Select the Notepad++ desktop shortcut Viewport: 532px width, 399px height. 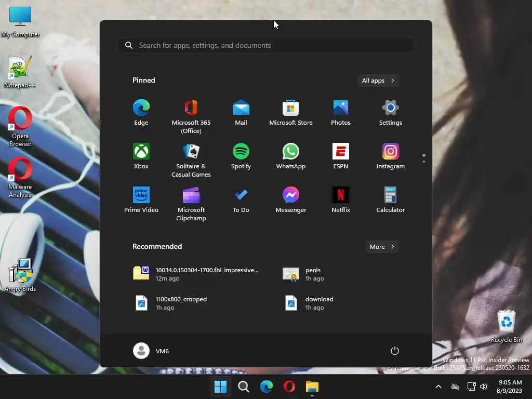(20, 72)
